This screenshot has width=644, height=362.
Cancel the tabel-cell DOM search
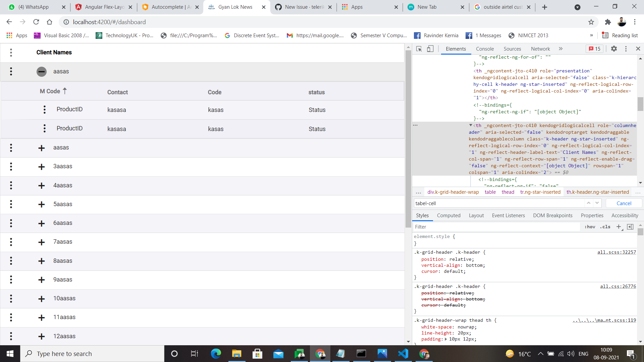(x=624, y=203)
